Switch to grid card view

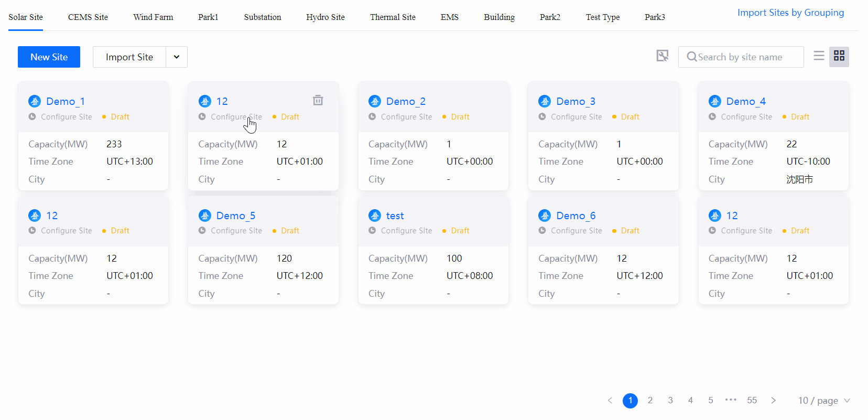tap(839, 56)
